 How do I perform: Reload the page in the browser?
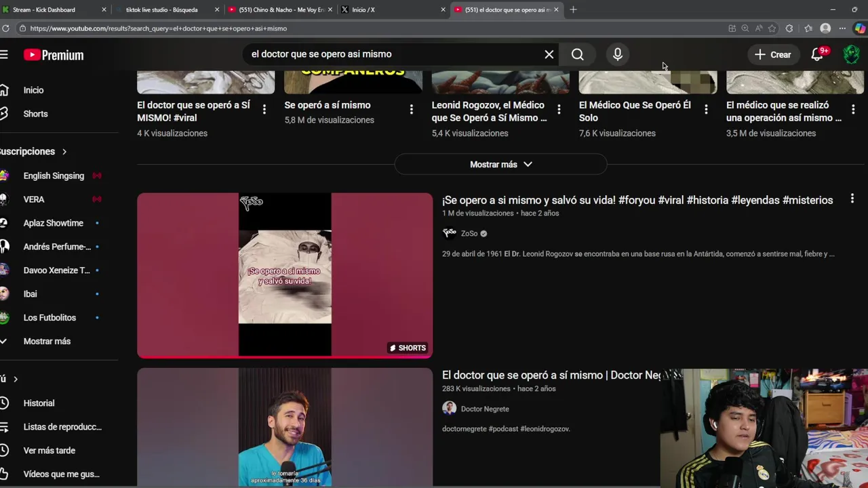5,28
